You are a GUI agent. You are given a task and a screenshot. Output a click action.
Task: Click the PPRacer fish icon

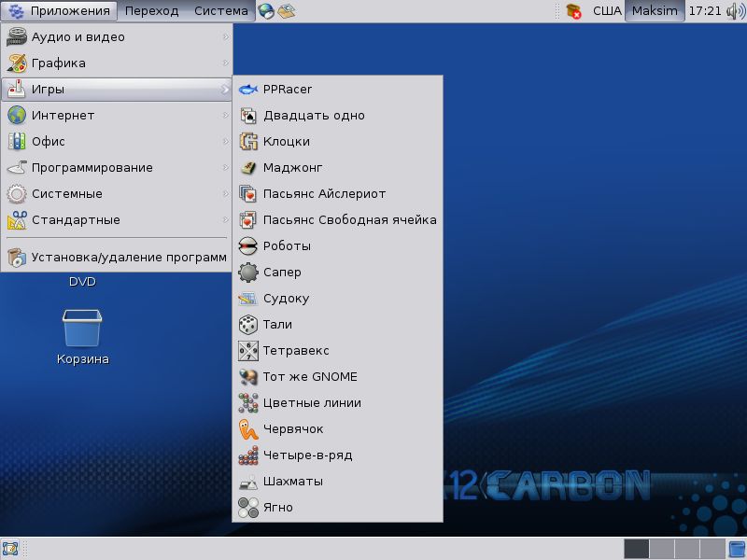tap(247, 89)
